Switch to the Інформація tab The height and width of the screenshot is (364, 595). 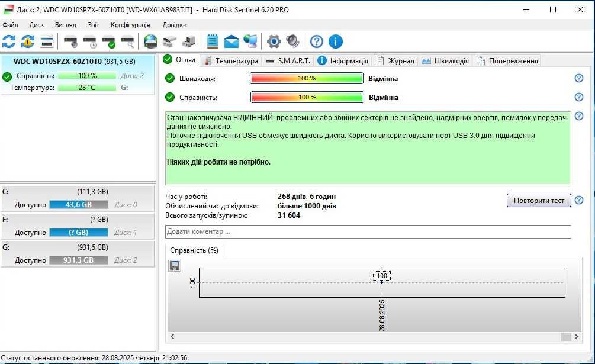(343, 60)
